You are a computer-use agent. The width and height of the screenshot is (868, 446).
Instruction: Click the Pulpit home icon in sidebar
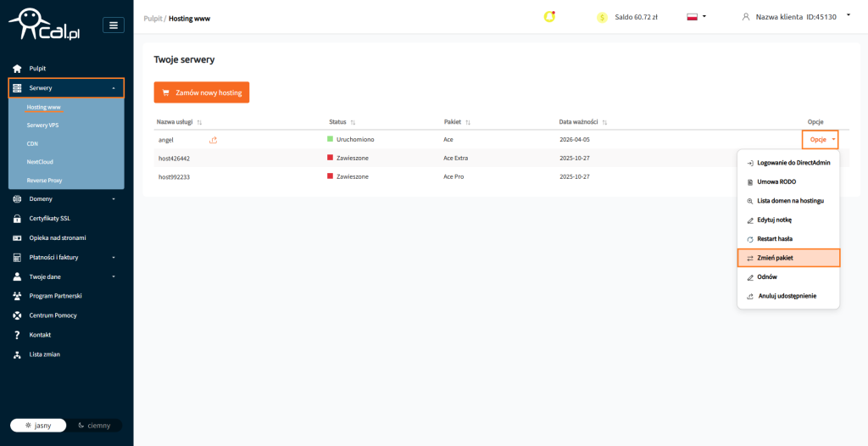[17, 68]
